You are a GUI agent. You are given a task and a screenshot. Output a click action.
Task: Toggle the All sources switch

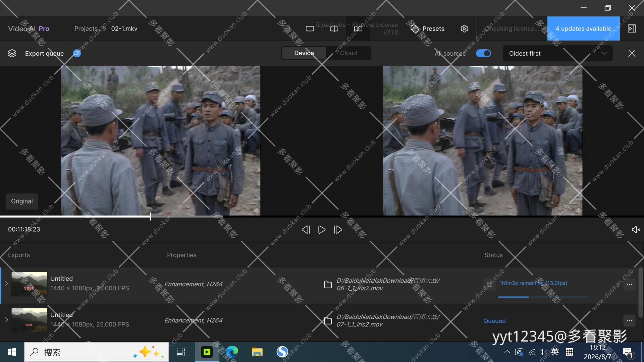tap(483, 53)
